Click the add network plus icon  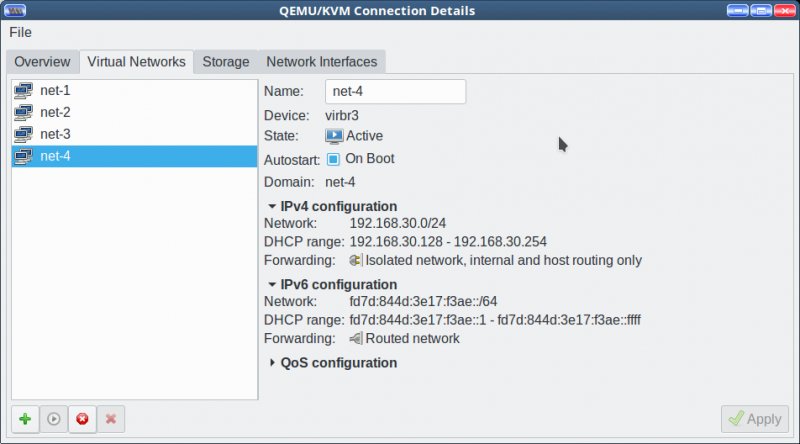coord(25,419)
